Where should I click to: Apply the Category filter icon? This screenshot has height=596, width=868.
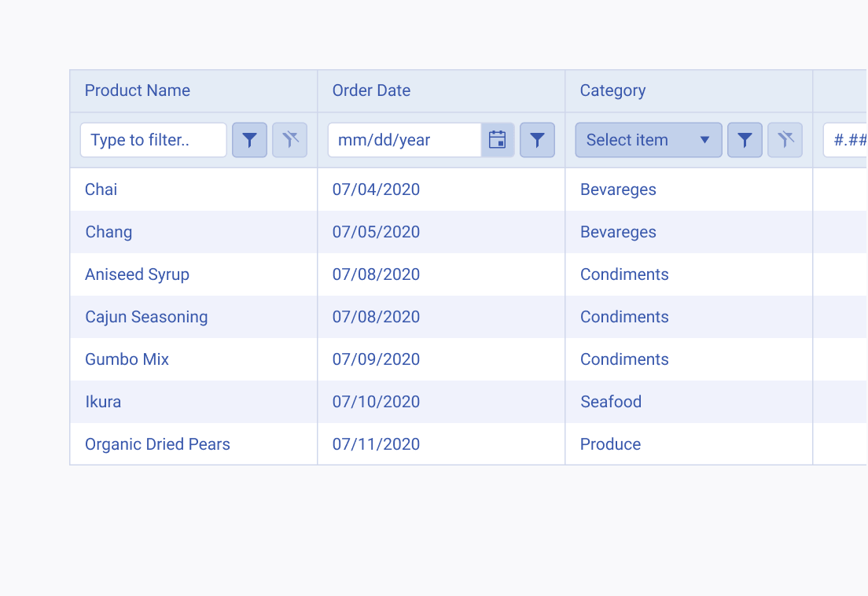745,140
